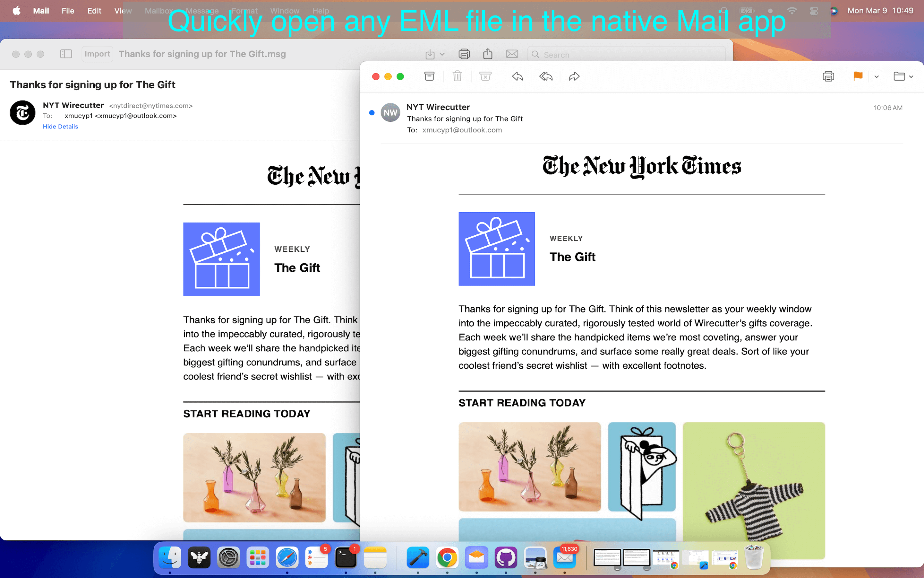Open Preview from the Dock

coord(535,558)
